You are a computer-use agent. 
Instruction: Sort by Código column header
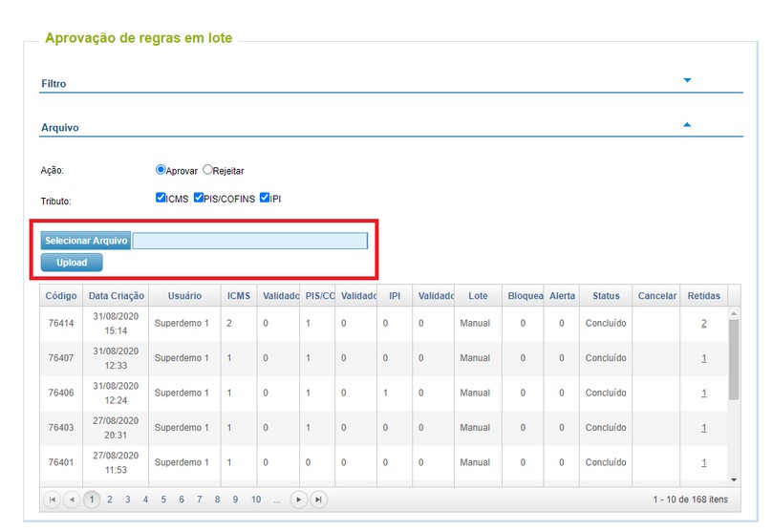(61, 296)
